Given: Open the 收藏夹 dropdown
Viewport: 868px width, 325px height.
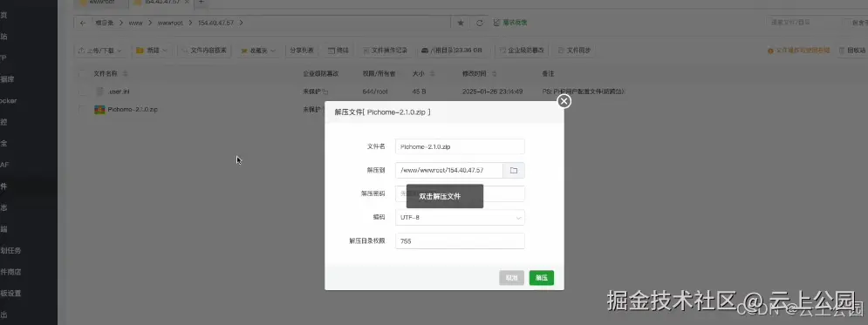Looking at the screenshot, I should 258,51.
